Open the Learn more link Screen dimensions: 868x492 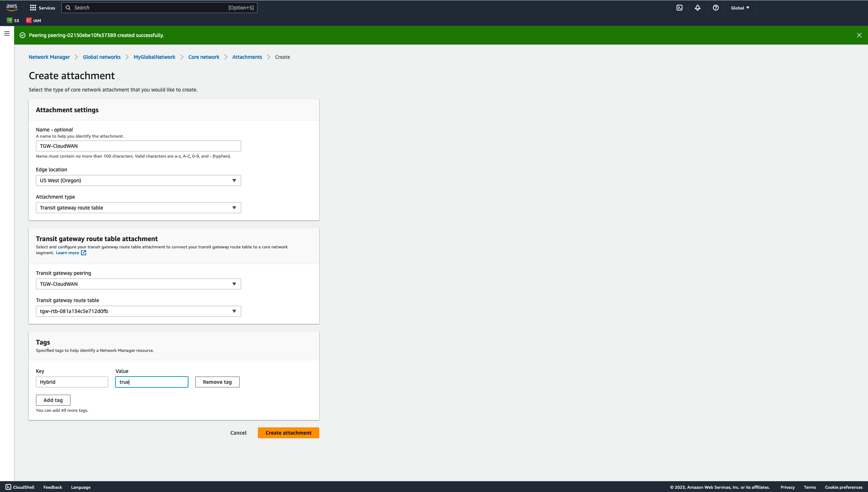pos(67,252)
